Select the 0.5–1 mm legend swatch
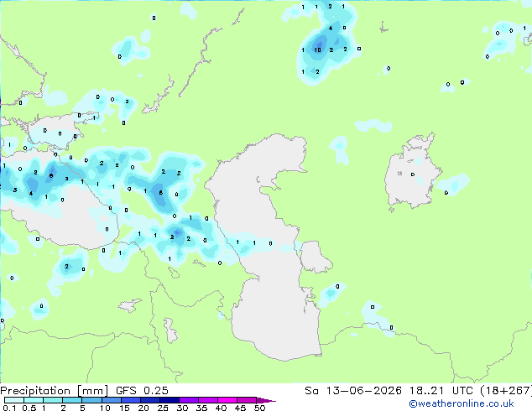 point(34,400)
